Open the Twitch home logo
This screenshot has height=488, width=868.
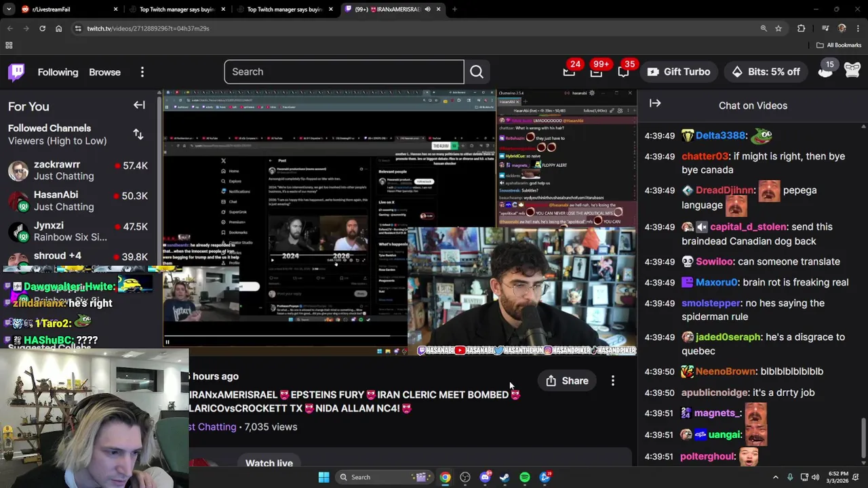(x=16, y=72)
